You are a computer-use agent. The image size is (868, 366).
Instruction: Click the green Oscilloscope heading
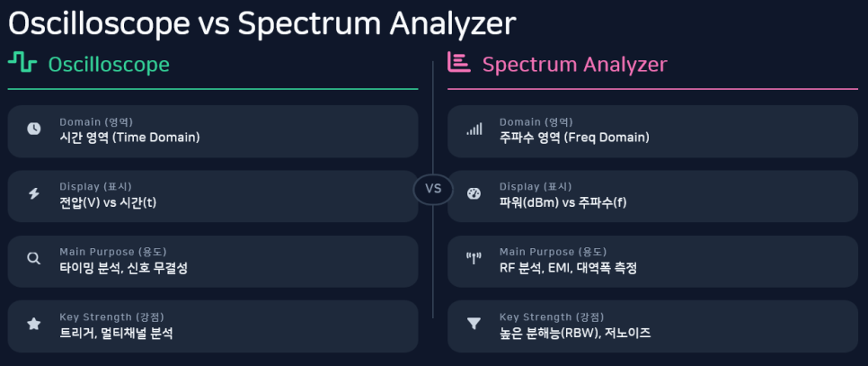point(108,65)
